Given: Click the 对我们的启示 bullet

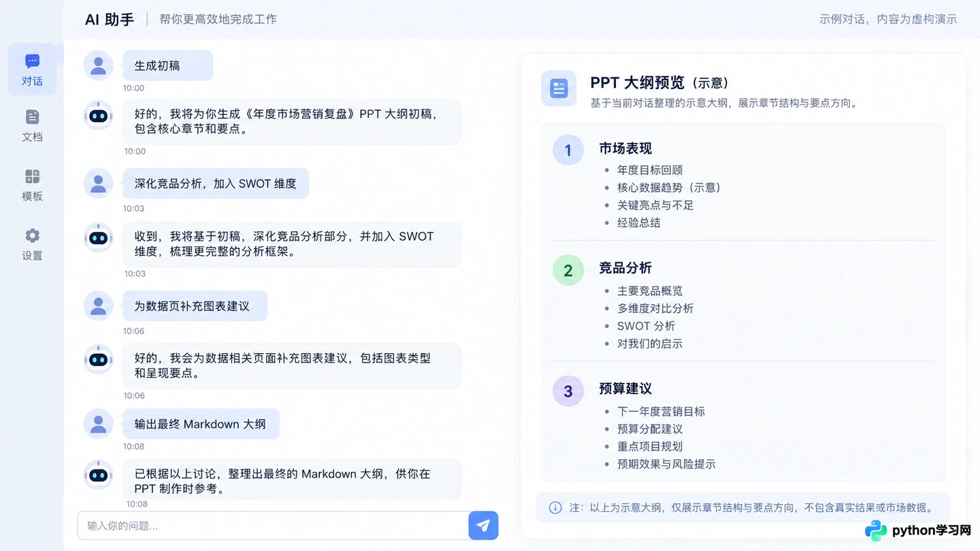Looking at the screenshot, I should click(x=650, y=344).
